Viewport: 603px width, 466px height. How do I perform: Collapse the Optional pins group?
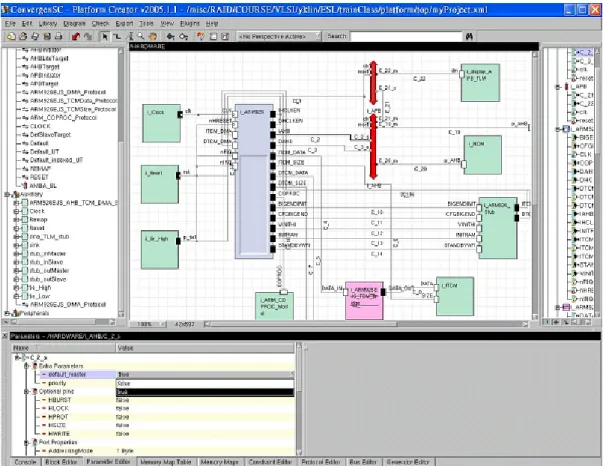27,391
